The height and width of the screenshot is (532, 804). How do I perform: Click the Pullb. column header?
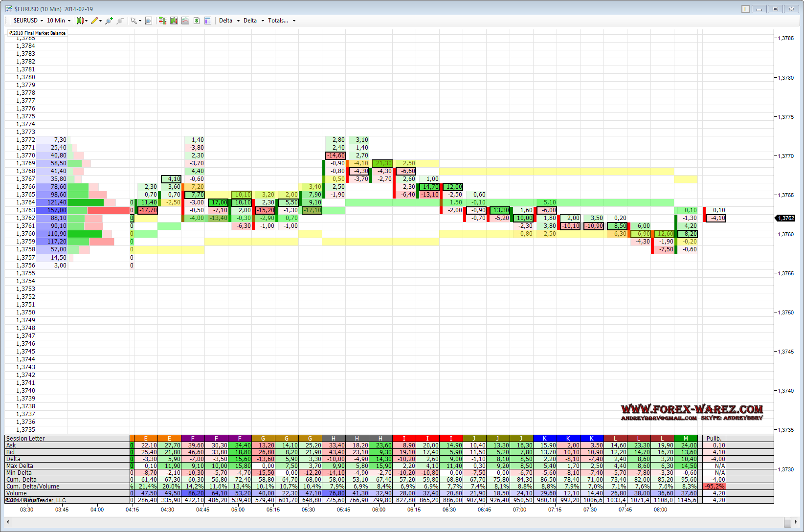click(714, 438)
